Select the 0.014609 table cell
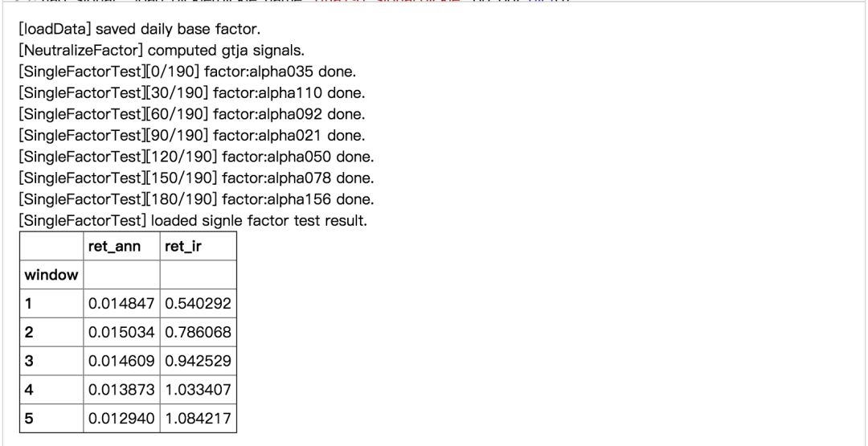868x446 pixels. 121,361
